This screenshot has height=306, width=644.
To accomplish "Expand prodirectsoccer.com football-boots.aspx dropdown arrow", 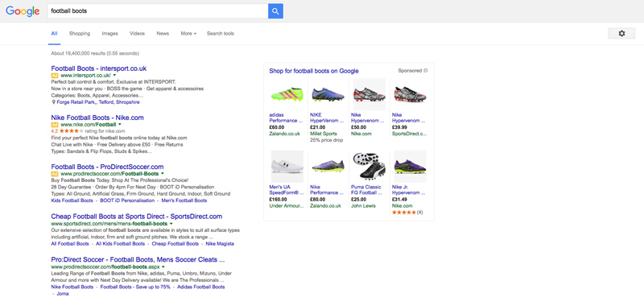I will tap(163, 267).
